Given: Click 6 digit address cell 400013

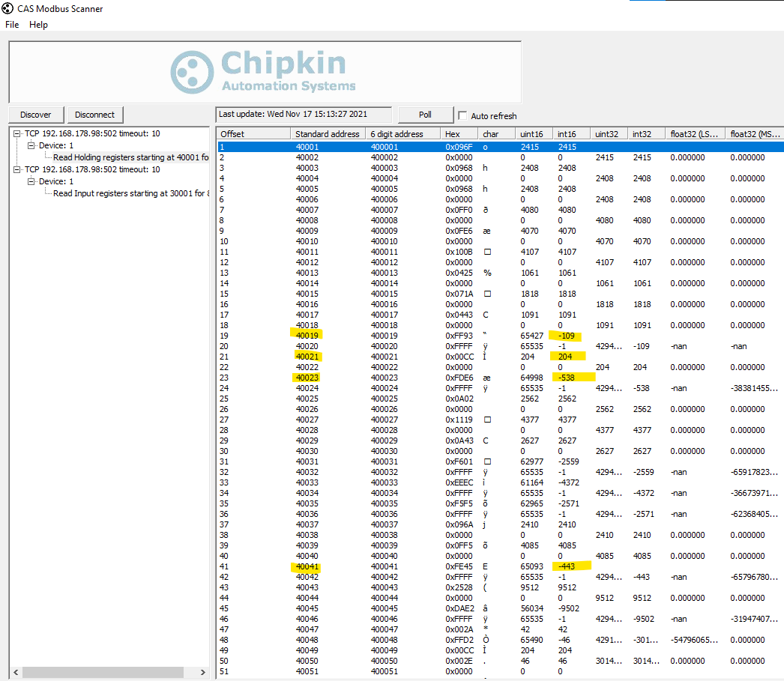Looking at the screenshot, I should tap(385, 273).
